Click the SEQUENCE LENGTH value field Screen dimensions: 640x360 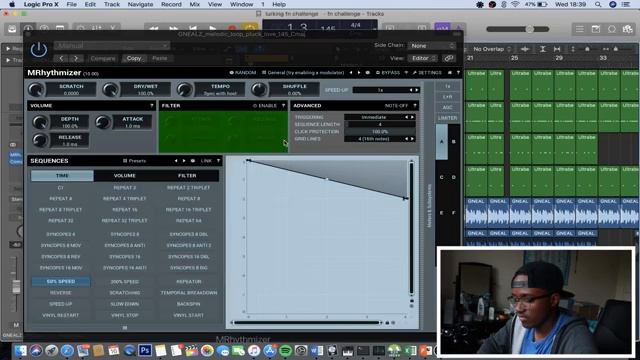380,124
